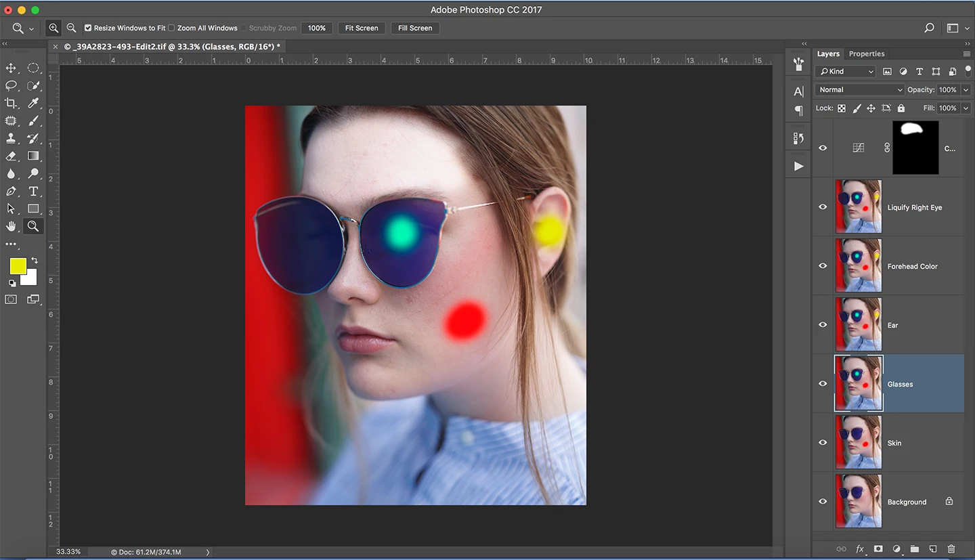Image resolution: width=975 pixels, height=560 pixels.
Task: Toggle visibility of the Background layer
Action: pos(823,502)
